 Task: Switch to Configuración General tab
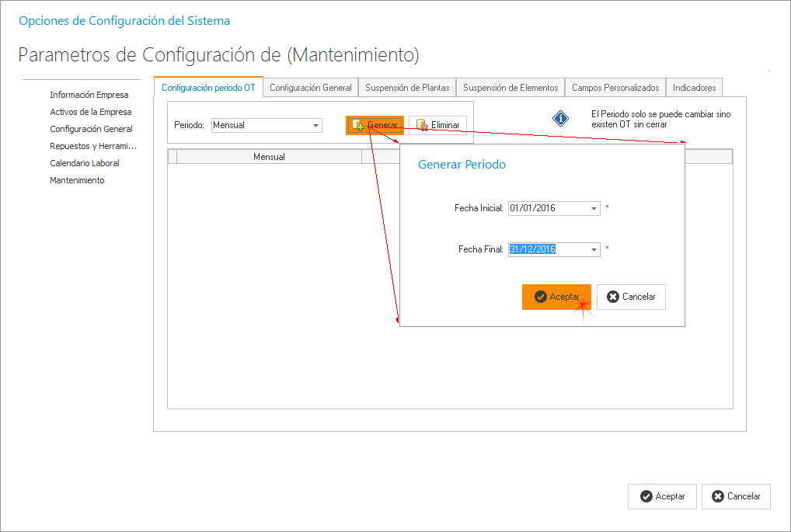pyautogui.click(x=311, y=88)
